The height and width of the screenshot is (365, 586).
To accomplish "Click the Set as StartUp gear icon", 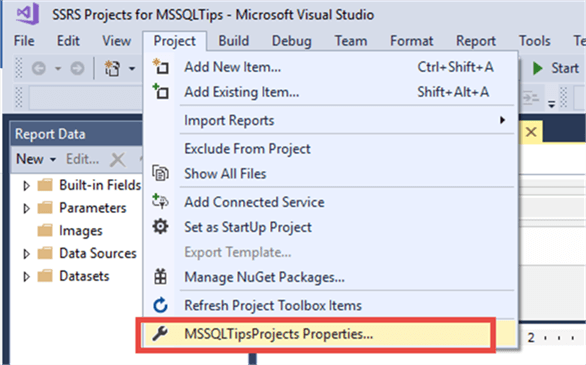I will pyautogui.click(x=160, y=227).
